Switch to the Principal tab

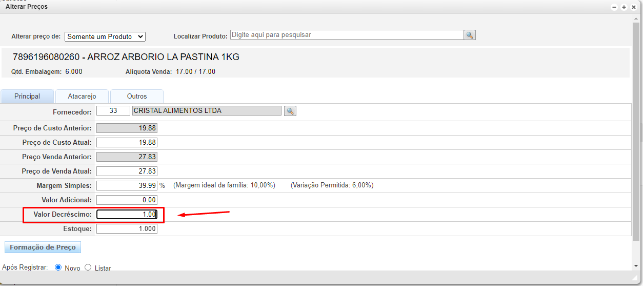point(27,97)
